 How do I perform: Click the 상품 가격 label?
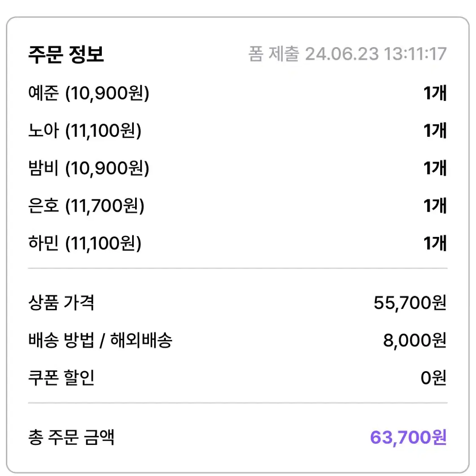click(x=61, y=303)
